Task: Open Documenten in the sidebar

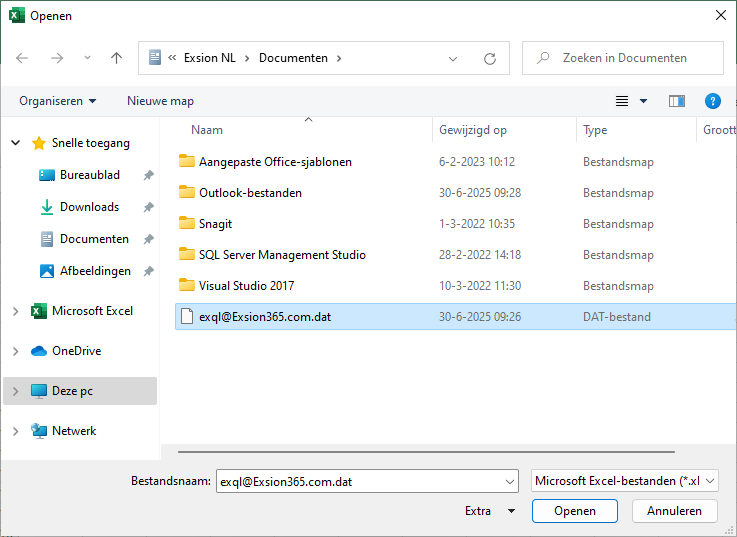Action: pos(94,239)
